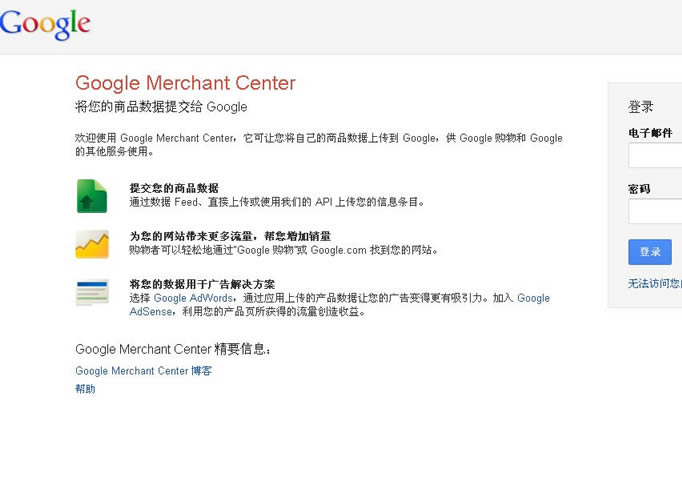
Task: Click the 密码 field label
Action: 639,189
